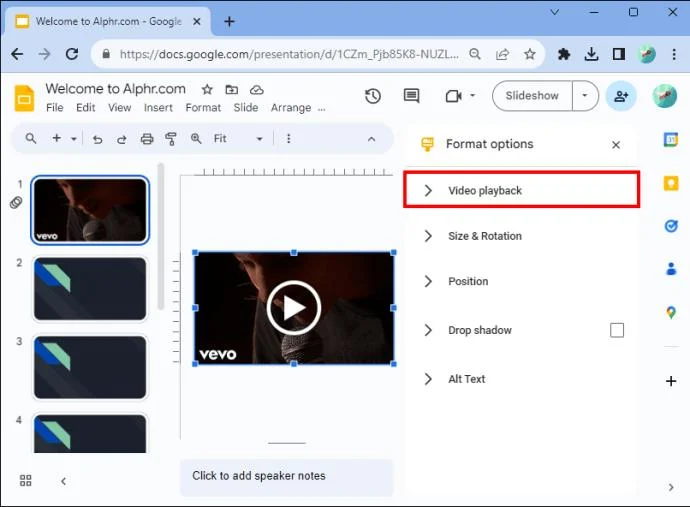
Task: Open Google Keep side panel icon
Action: (x=671, y=183)
